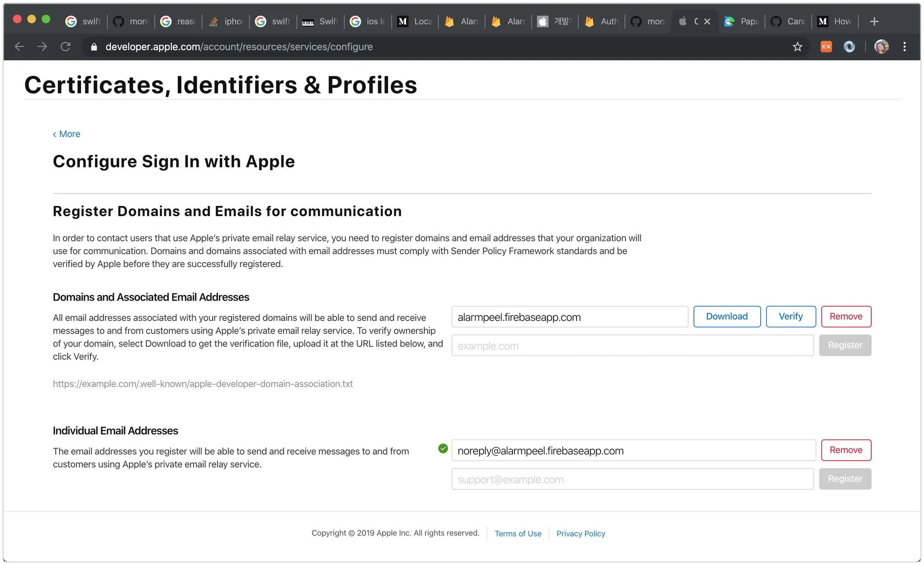Verify the alarmpeel.firebaseapp.com domain

click(x=790, y=316)
